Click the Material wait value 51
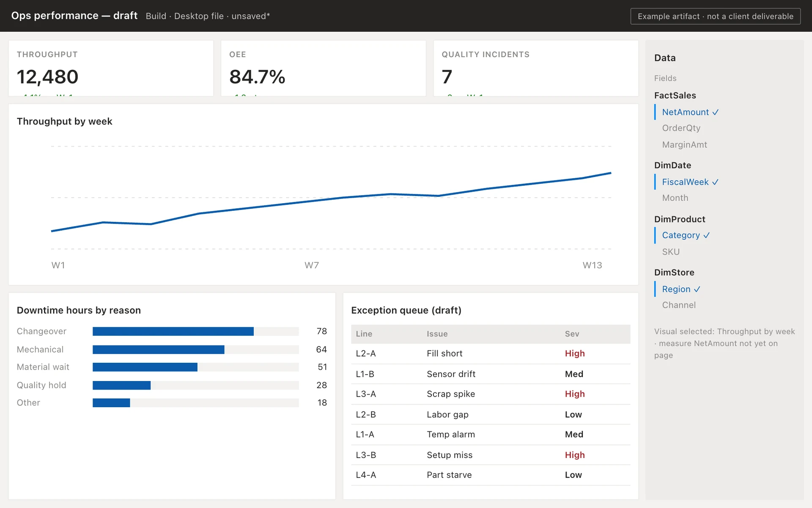The height and width of the screenshot is (508, 812). [x=322, y=367]
